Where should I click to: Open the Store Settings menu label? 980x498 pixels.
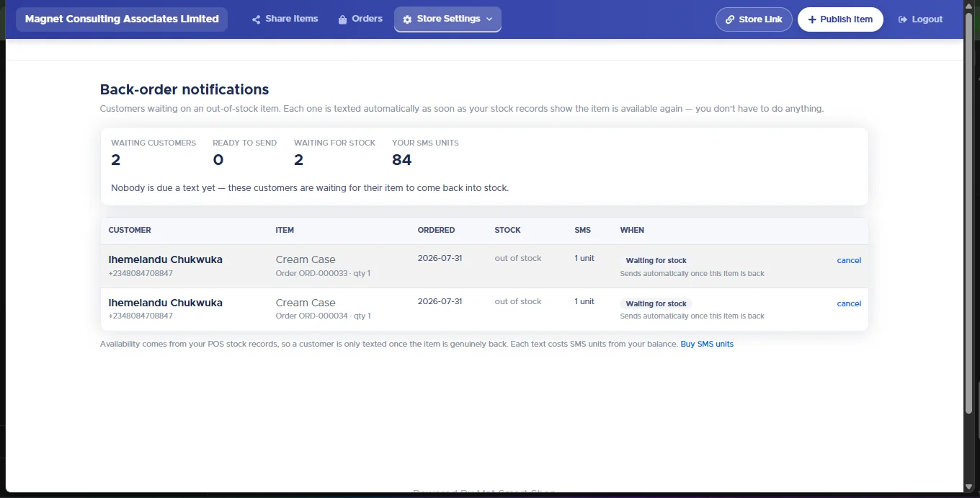pyautogui.click(x=448, y=19)
